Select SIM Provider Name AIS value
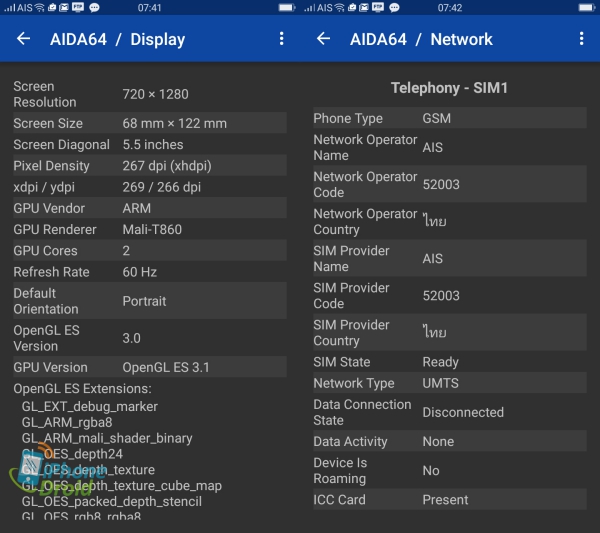The height and width of the screenshot is (533, 600). [432, 259]
